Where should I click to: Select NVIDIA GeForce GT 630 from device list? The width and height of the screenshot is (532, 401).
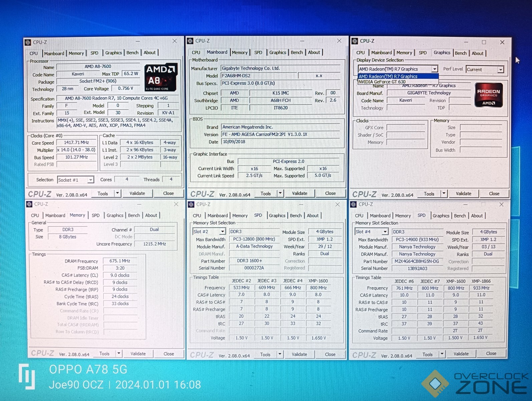398,82
